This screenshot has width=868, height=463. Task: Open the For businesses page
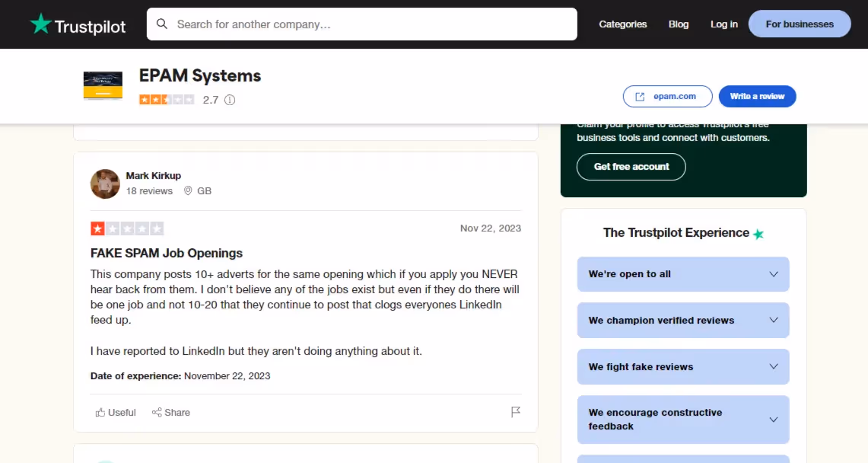pos(800,24)
